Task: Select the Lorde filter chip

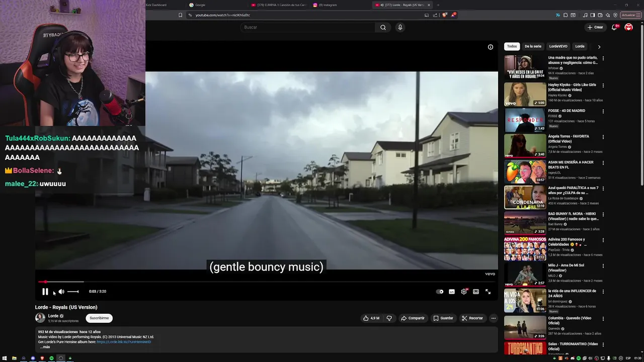Action: (x=580, y=46)
